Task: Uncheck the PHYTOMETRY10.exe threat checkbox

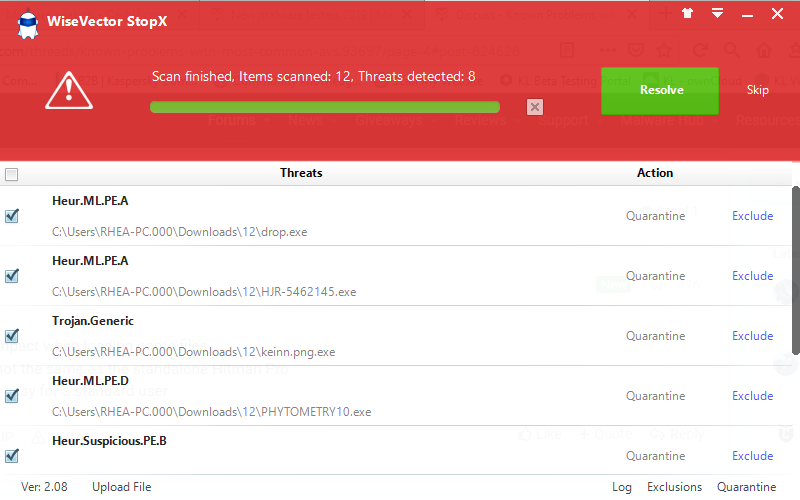Action: point(12,396)
